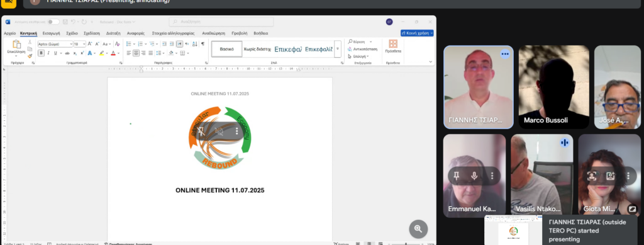Image resolution: width=644 pixels, height=245 pixels.
Task: Click the Αναζήτηση search field
Action: (221, 22)
